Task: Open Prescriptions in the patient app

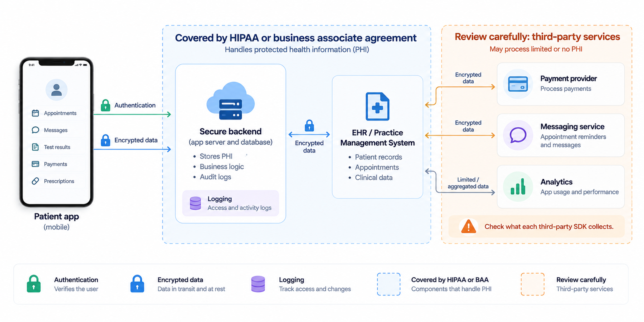Action: click(x=57, y=181)
